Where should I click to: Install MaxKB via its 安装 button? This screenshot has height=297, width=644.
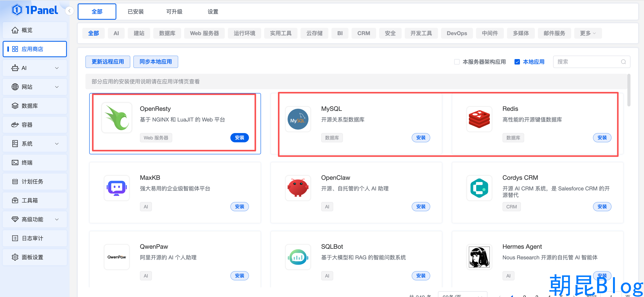[239, 207]
